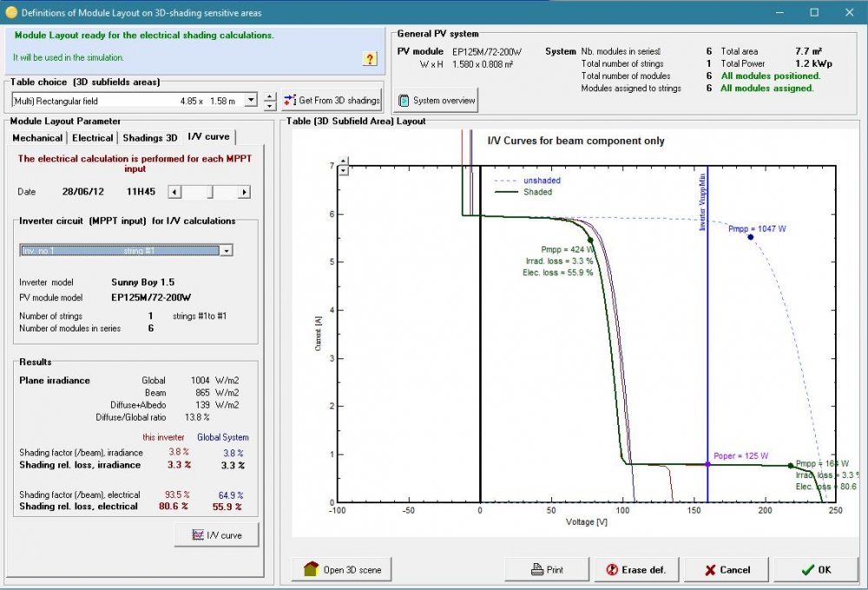
Task: Click Get From 3D shadings button
Action: (332, 101)
